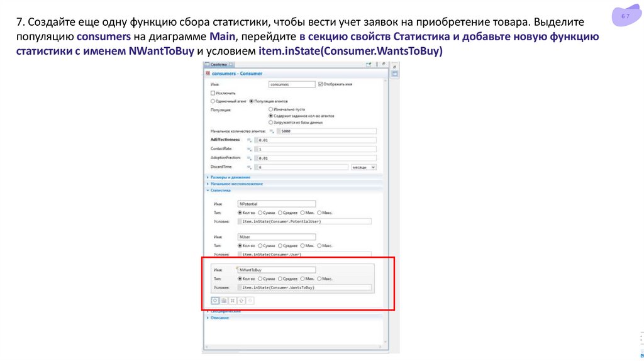This screenshot has width=644, height=361.
Task: Select 'Кол-во' type for NPotential statistic
Action: 240,213
